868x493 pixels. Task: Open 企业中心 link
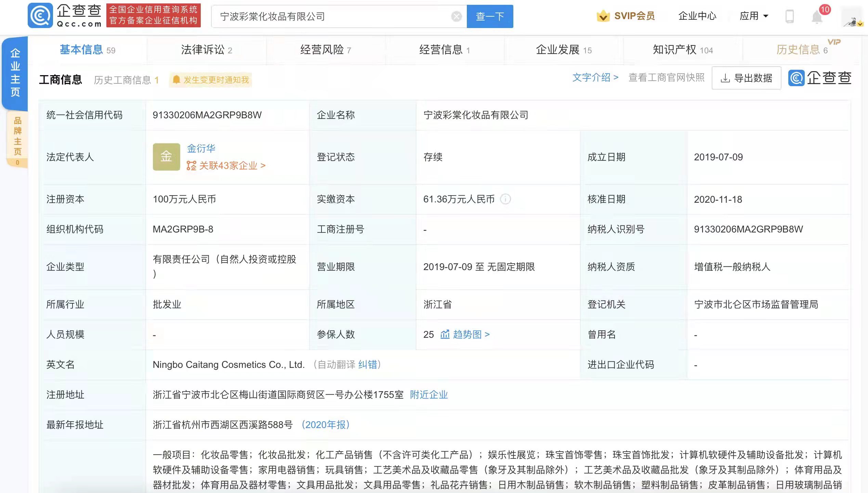click(697, 16)
